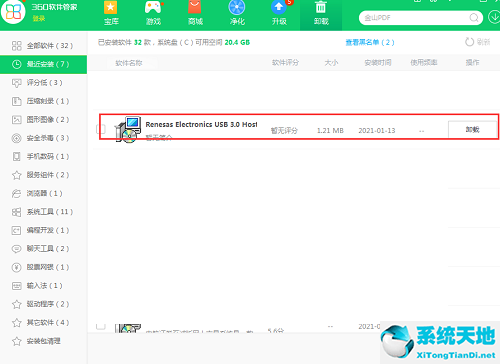This screenshot has height=364, width=500.
Task: Click the 刷新 refresh label
Action: (483, 42)
